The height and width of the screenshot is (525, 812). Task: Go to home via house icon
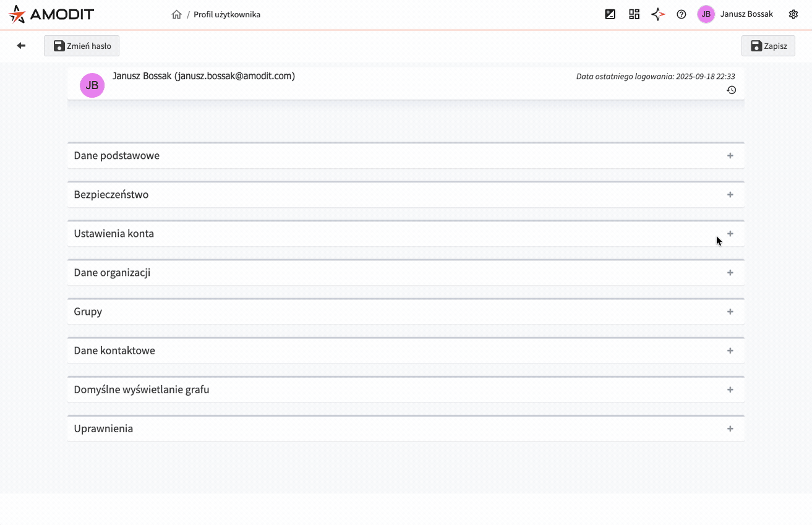pyautogui.click(x=176, y=15)
